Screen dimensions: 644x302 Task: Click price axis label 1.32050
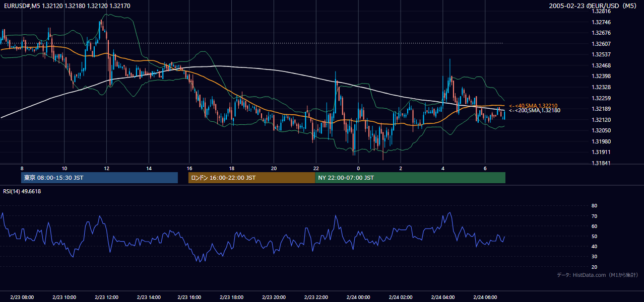pos(601,130)
